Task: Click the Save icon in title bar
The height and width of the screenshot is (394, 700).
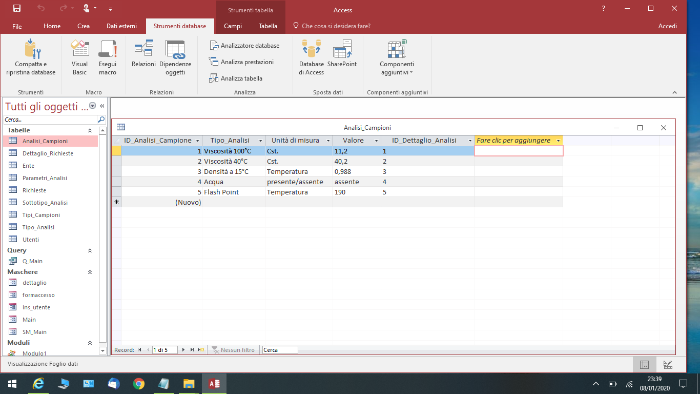Action: click(x=17, y=8)
